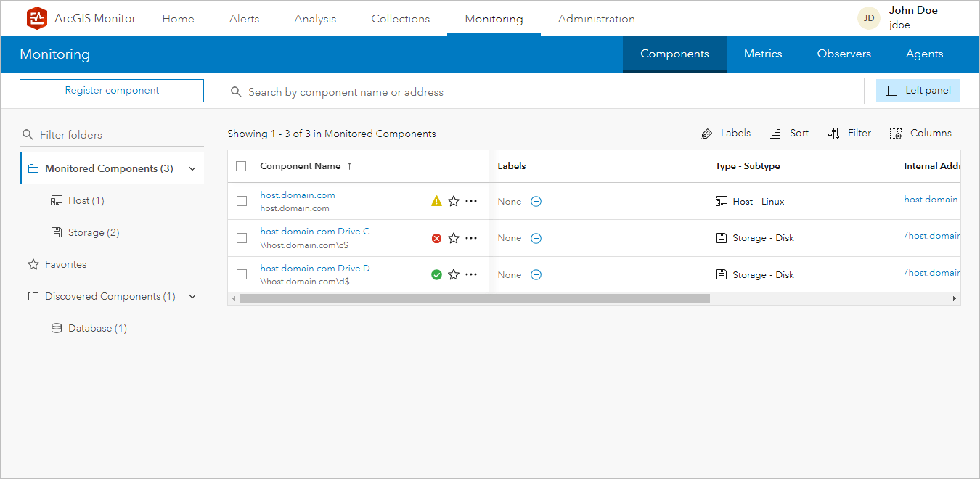Collapse the Monitored Components folder
This screenshot has height=479, width=980.
(192, 168)
